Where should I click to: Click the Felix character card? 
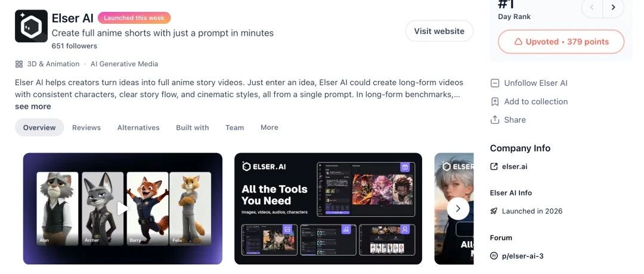[x=190, y=209]
